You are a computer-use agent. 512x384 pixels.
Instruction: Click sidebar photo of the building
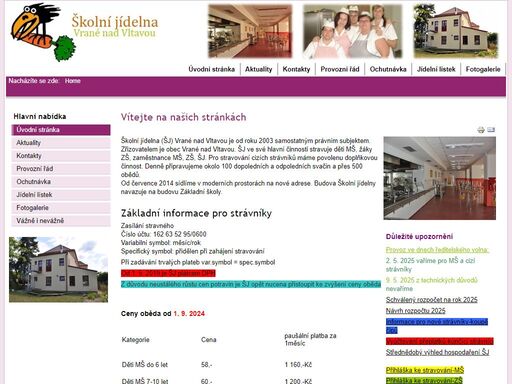[58, 270]
